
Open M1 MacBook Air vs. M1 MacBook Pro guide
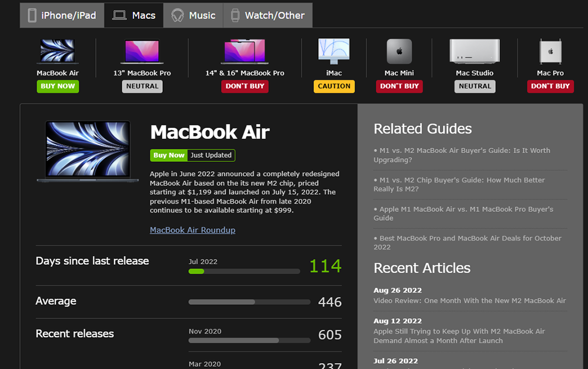click(x=463, y=214)
